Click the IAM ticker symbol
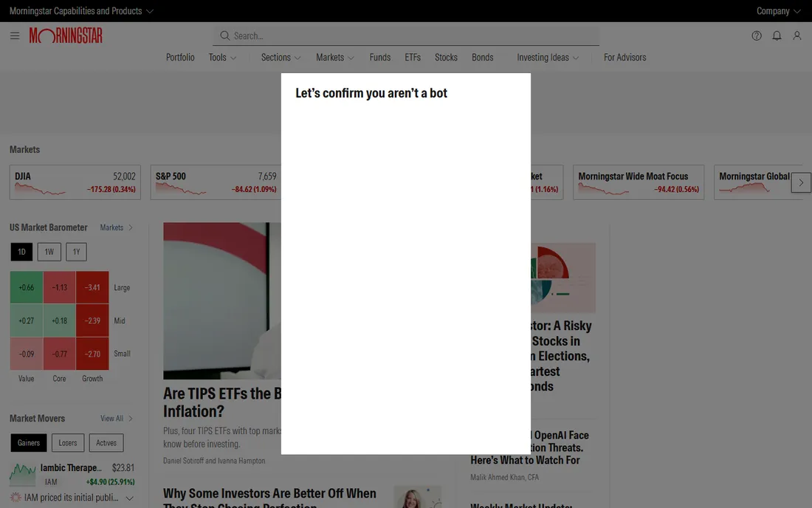The width and height of the screenshot is (812, 508). coord(51,482)
